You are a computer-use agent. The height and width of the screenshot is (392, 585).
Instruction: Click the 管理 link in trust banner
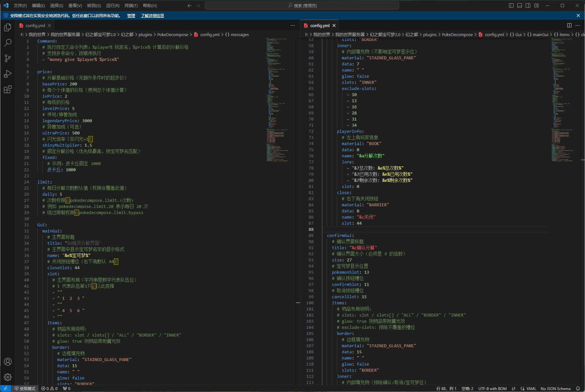[x=131, y=15]
